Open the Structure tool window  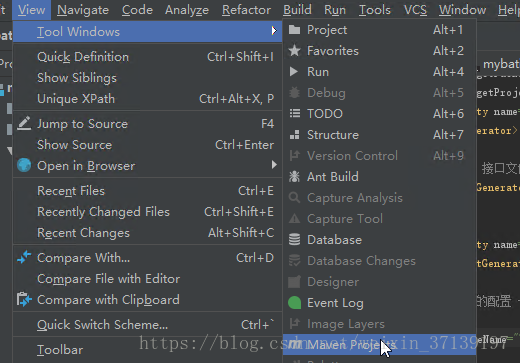click(379, 135)
